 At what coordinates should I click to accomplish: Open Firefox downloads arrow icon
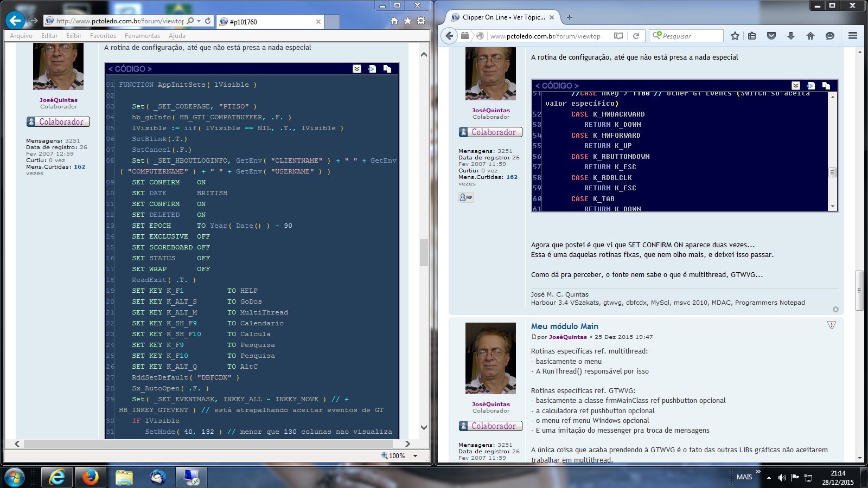(x=790, y=36)
